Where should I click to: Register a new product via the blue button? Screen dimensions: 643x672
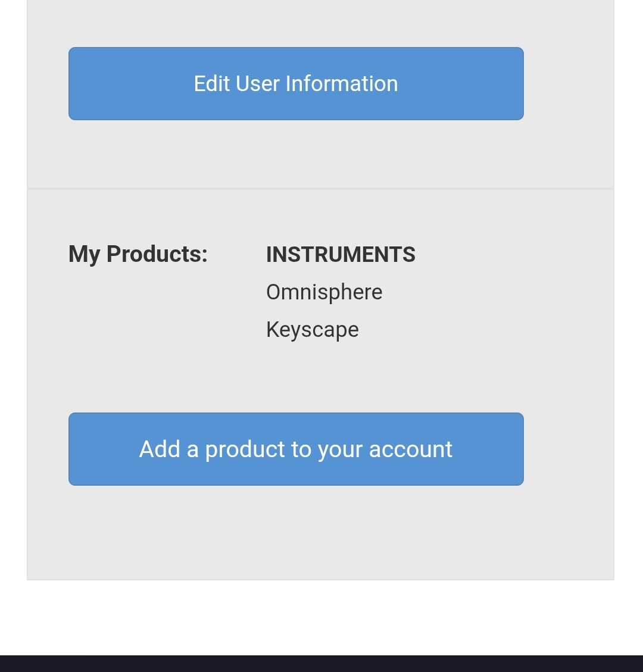296,449
